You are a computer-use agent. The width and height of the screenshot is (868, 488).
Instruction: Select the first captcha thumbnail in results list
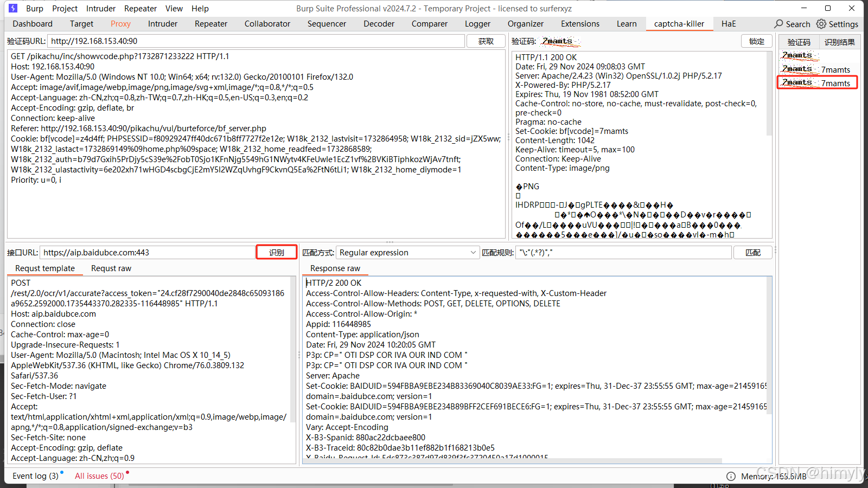[799, 55]
